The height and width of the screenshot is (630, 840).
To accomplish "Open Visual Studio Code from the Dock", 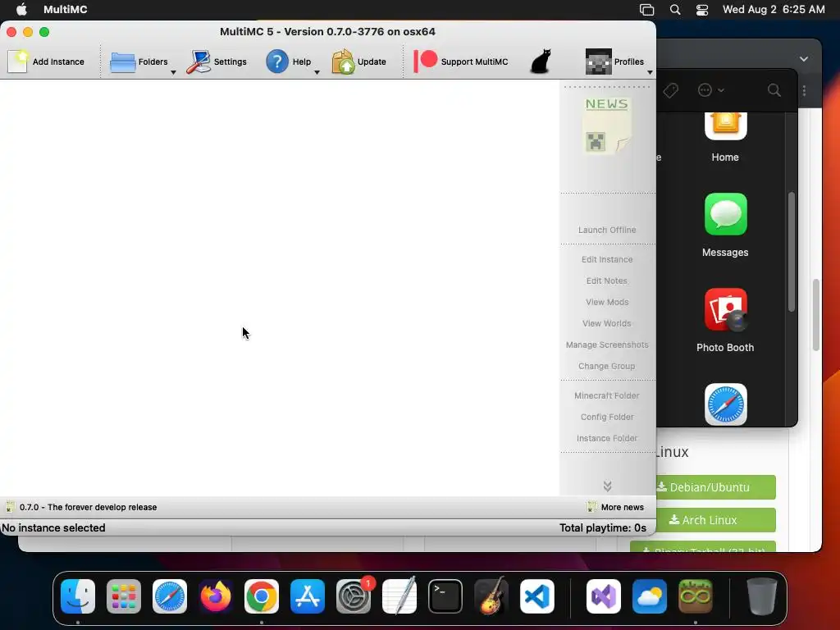I will click(536, 596).
